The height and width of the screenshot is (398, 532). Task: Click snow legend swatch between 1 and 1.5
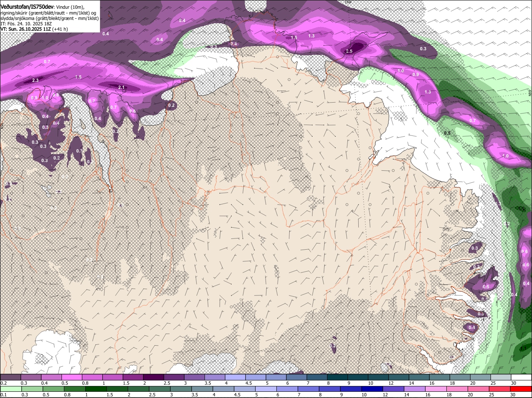[113, 377]
